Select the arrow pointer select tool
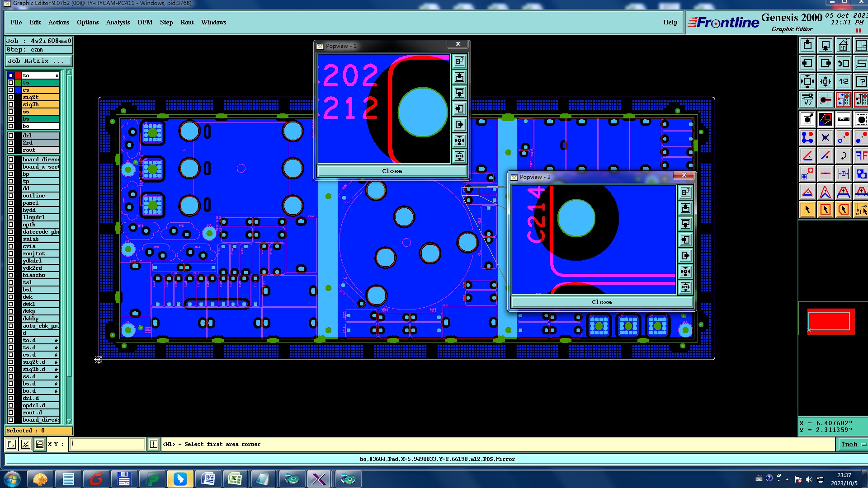Image resolution: width=868 pixels, height=488 pixels. pyautogui.click(x=807, y=210)
